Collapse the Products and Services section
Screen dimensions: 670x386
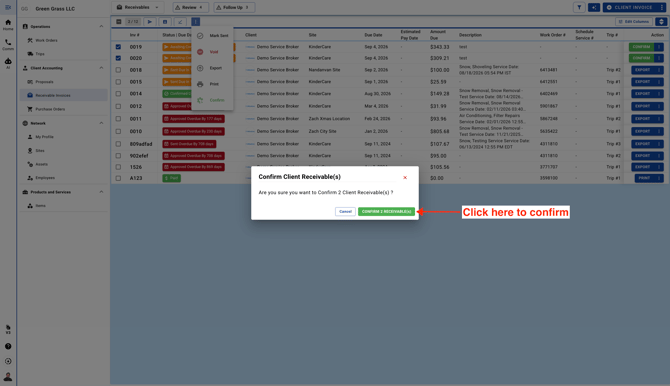pyautogui.click(x=101, y=192)
